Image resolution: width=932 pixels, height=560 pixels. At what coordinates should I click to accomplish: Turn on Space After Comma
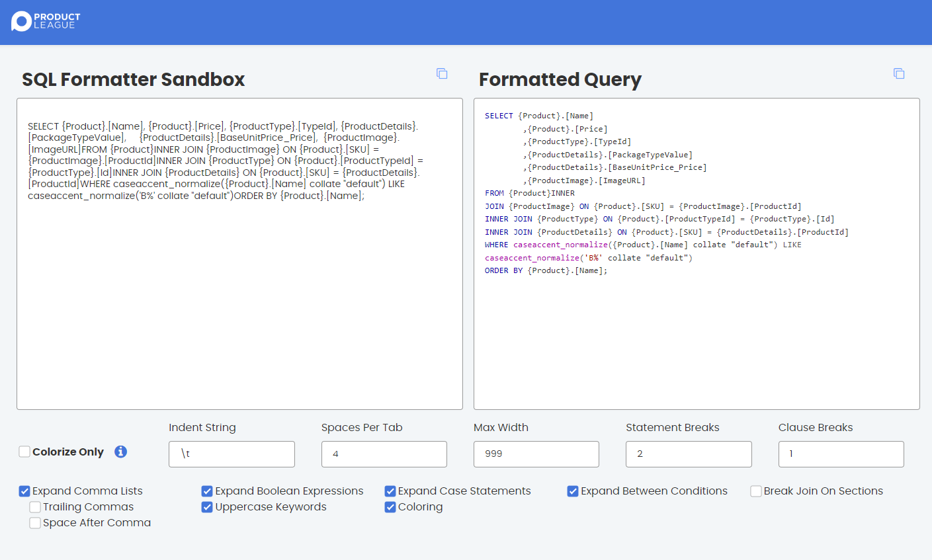coord(35,523)
